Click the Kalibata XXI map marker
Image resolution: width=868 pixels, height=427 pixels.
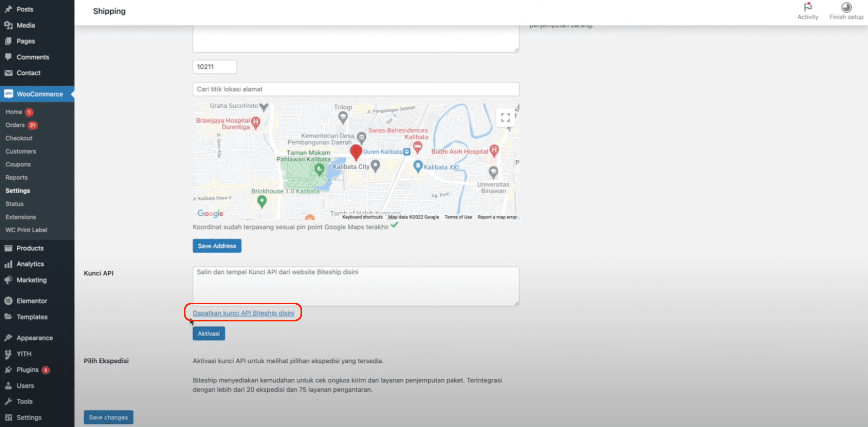418,166
